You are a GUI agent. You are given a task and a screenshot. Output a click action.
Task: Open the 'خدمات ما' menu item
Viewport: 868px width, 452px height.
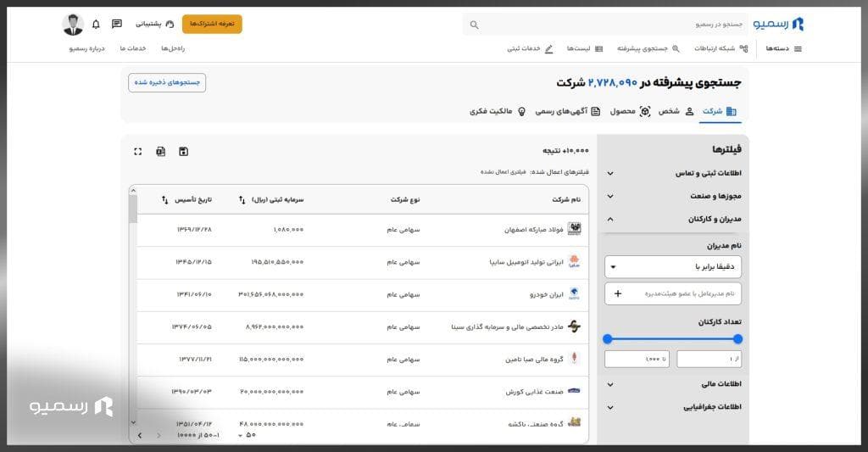click(x=133, y=48)
